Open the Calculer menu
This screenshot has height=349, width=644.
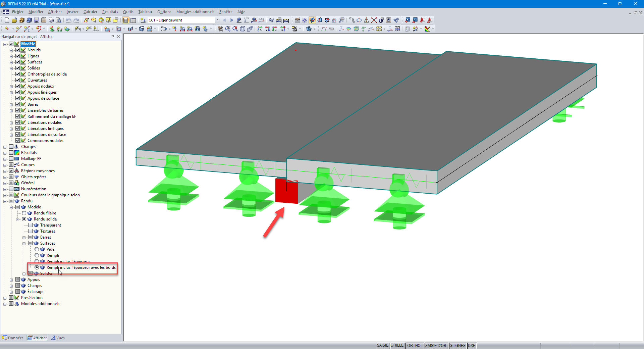90,12
